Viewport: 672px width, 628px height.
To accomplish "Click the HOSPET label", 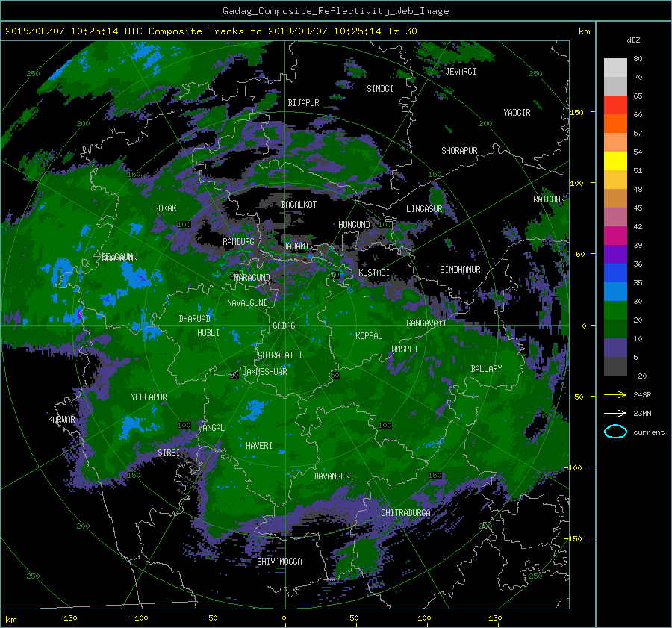I will point(405,349).
